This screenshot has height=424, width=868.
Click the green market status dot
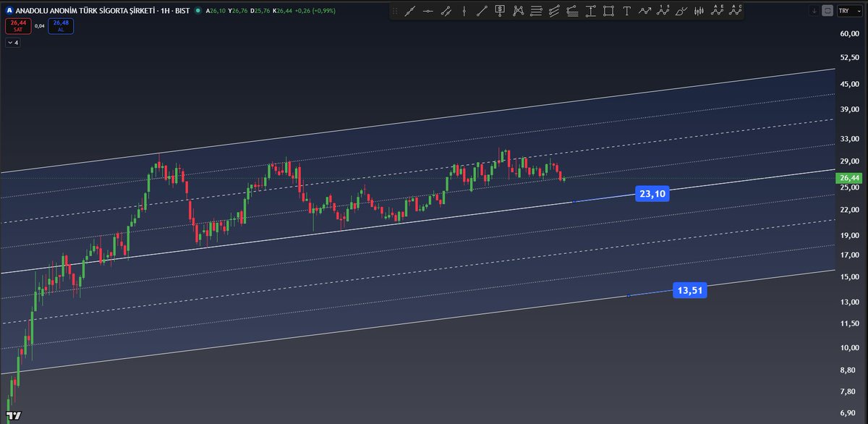pyautogui.click(x=197, y=11)
